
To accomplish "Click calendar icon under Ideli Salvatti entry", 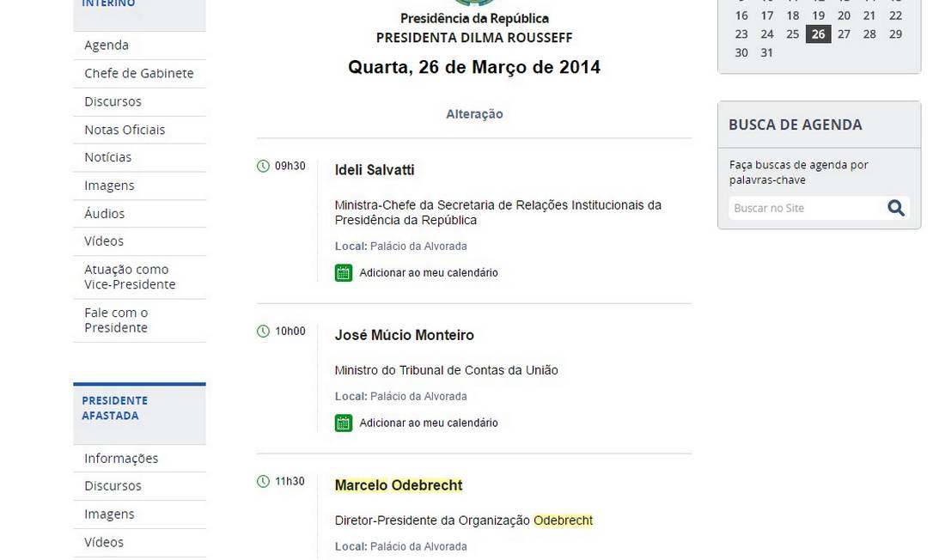I will [344, 273].
